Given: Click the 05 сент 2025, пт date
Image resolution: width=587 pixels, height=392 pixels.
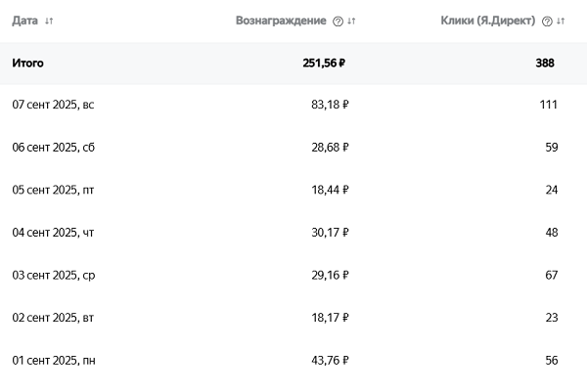Looking at the screenshot, I should point(54,190).
